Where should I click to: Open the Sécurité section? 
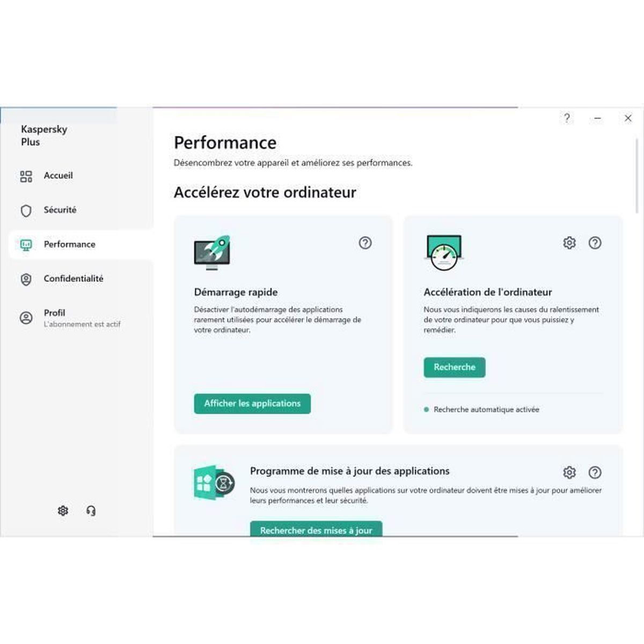[x=60, y=210]
